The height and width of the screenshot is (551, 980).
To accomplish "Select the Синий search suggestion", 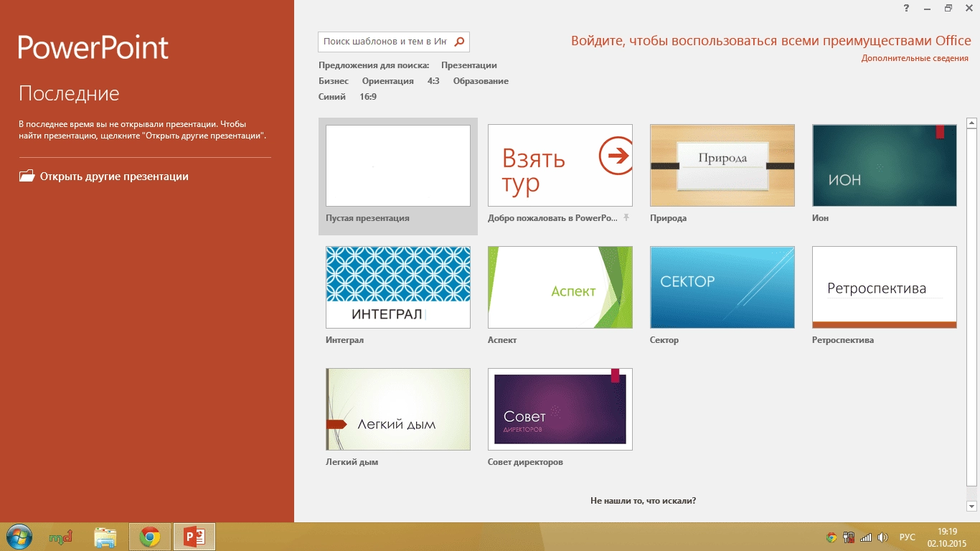I will (332, 97).
